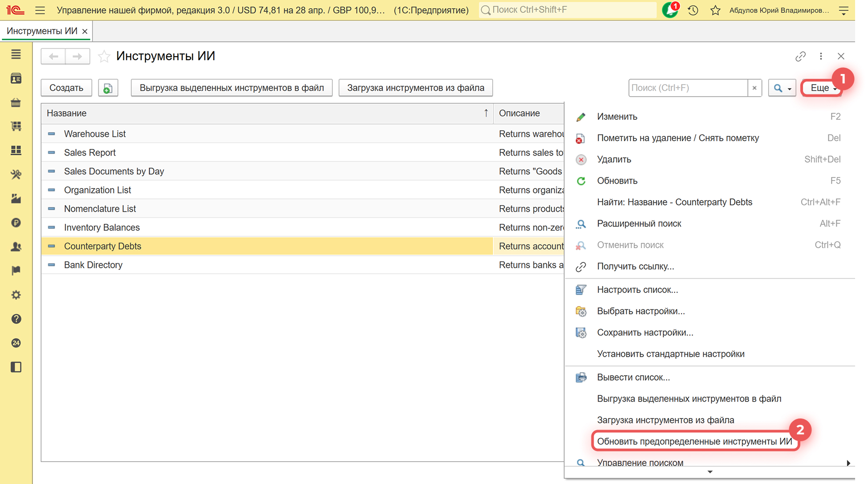Expand the search magnifier dropdown button
The height and width of the screenshot is (484, 868).
coord(782,88)
